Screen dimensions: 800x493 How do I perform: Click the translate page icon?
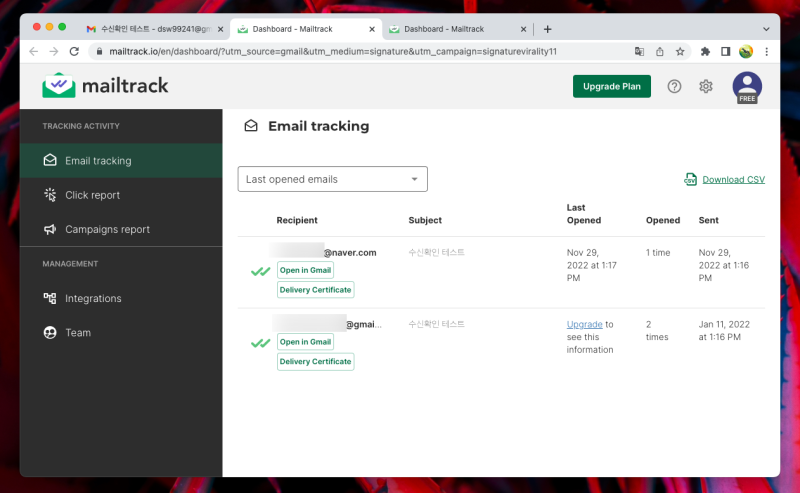639,52
